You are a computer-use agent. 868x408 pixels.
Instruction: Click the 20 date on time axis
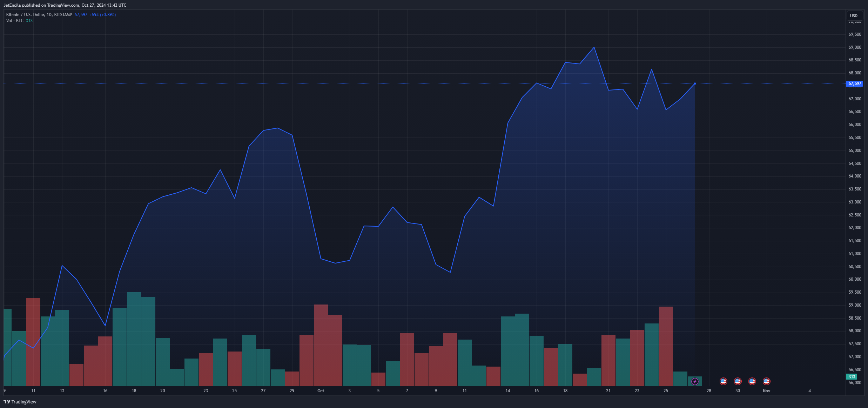[162, 391]
